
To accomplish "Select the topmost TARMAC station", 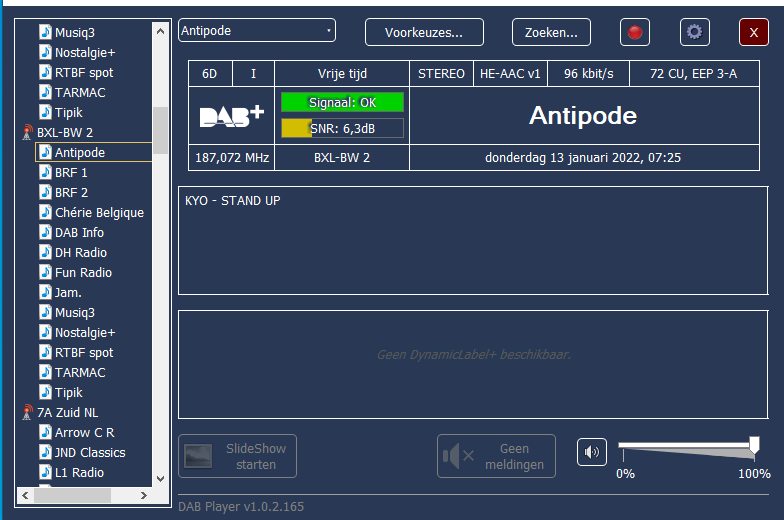I will 80,92.
